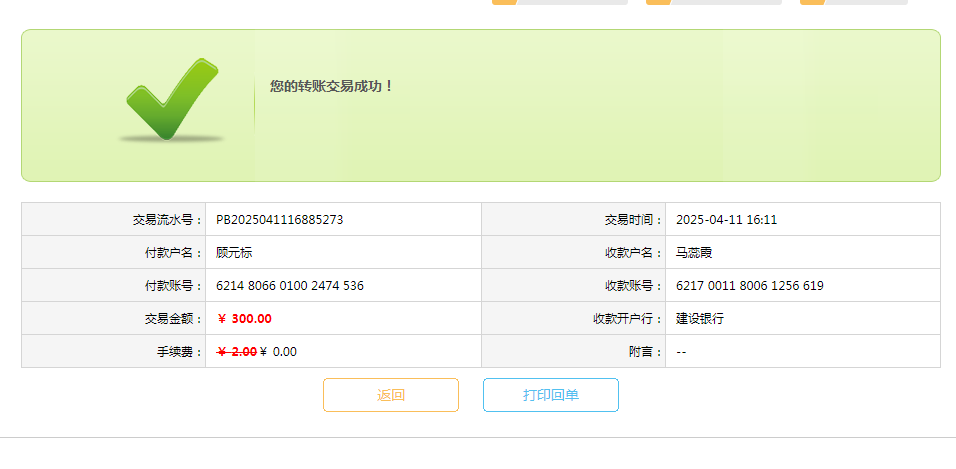Screen dimensions: 956x469
Task: Click the 返回 button
Action: [x=390, y=395]
